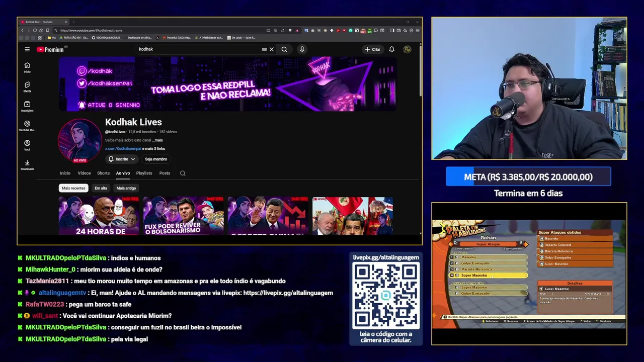Open the account avatar menu
Screen dimensions: 644x362
click(x=407, y=49)
